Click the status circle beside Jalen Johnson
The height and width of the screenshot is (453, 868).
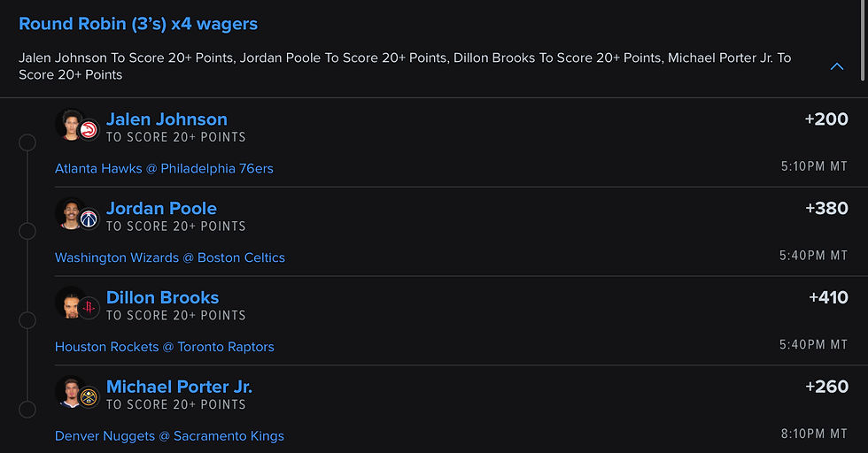27,142
